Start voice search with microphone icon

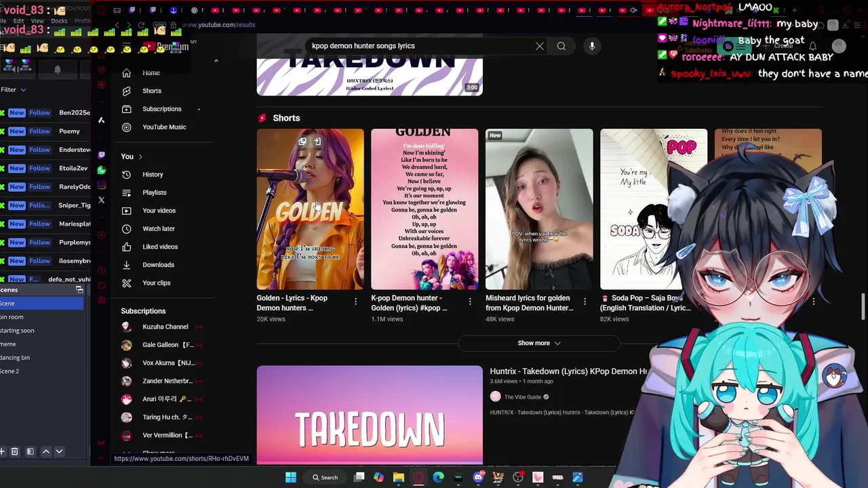pyautogui.click(x=592, y=46)
